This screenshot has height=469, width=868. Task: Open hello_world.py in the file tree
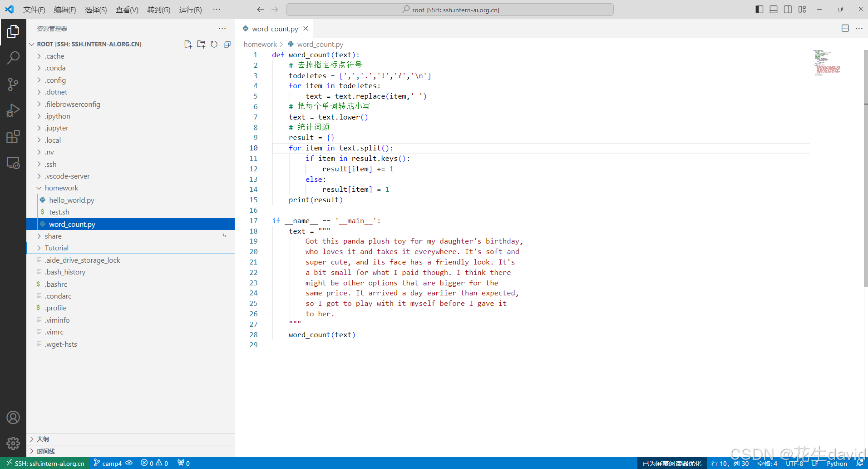130,200
